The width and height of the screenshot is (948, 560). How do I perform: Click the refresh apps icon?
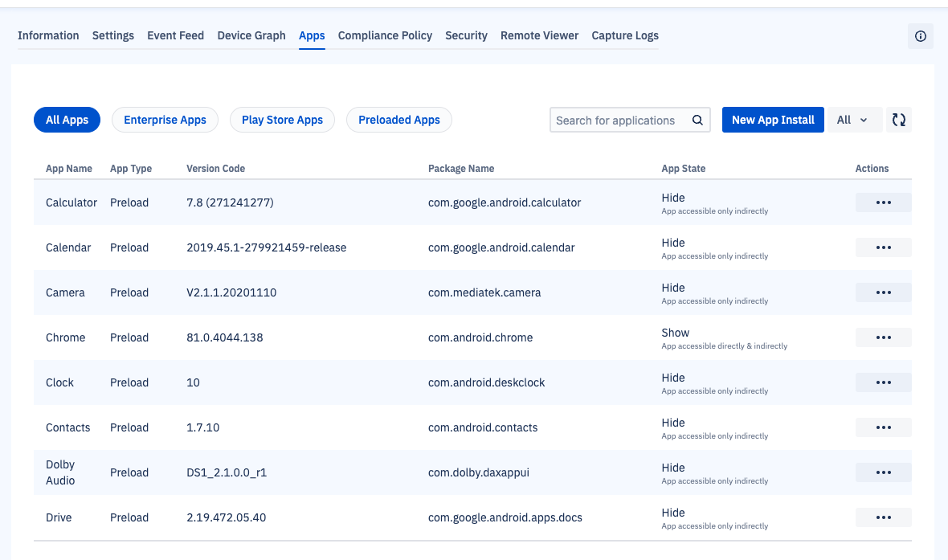(898, 120)
